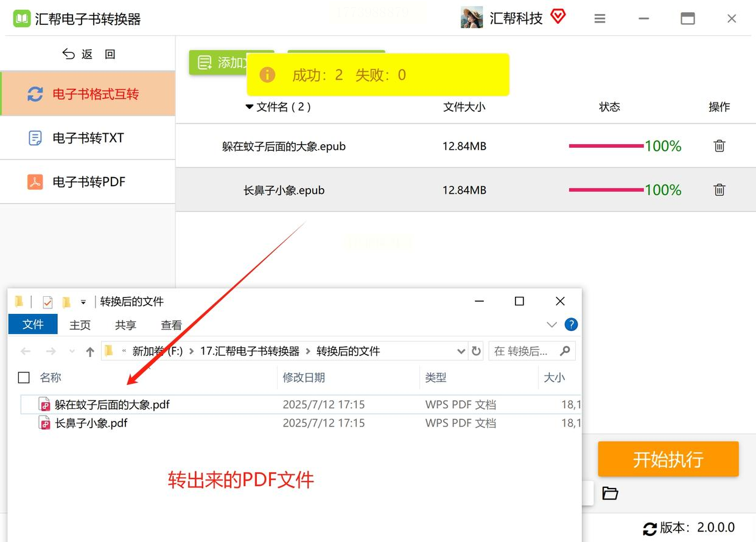The width and height of the screenshot is (756, 542).
Task: Select 长鼻子小象.pdf file
Action: click(x=91, y=423)
